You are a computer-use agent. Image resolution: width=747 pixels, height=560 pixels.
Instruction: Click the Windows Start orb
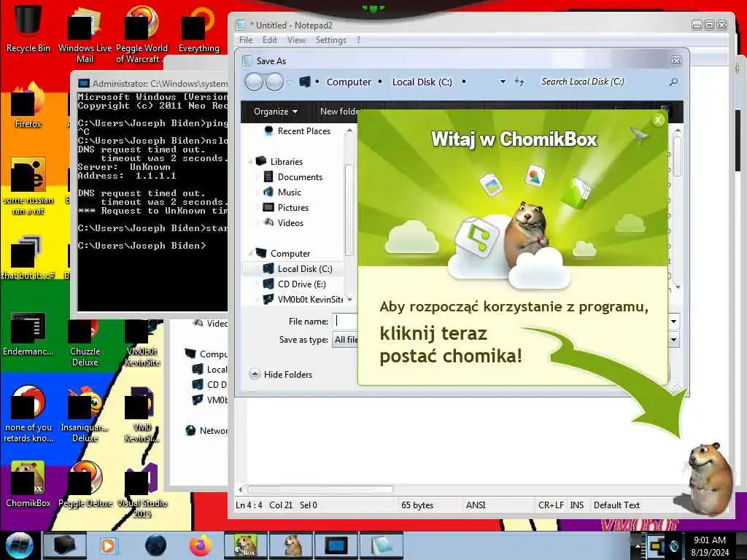click(19, 545)
